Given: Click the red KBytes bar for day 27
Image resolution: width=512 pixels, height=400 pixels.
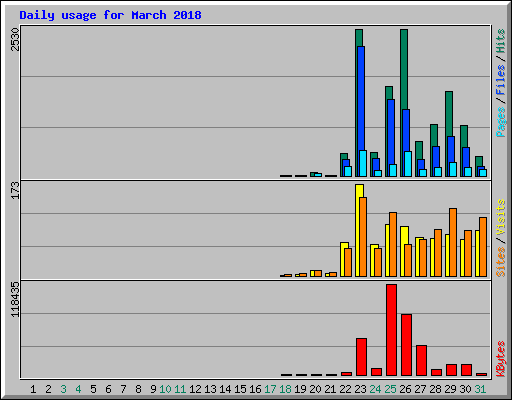Looking at the screenshot, I should [x=421, y=361].
